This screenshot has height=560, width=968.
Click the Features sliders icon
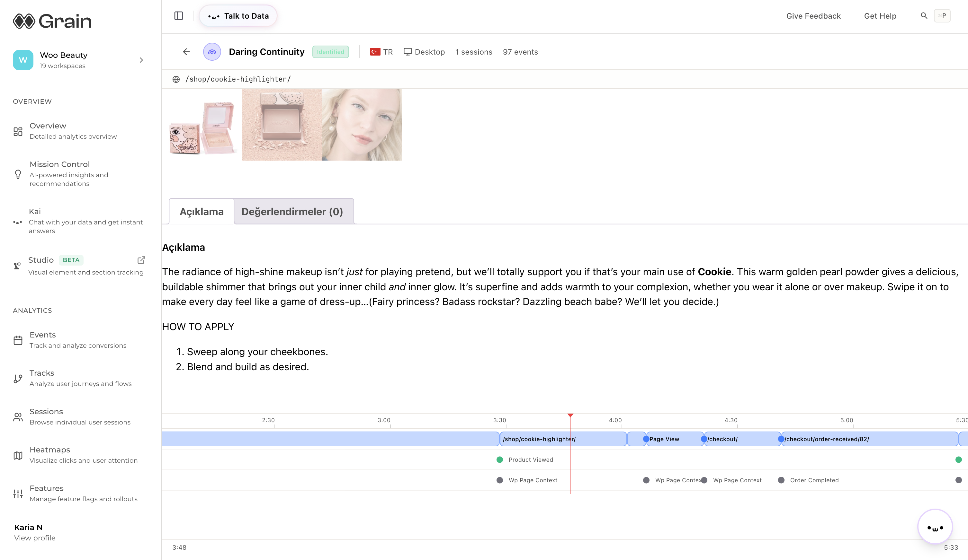tap(18, 494)
